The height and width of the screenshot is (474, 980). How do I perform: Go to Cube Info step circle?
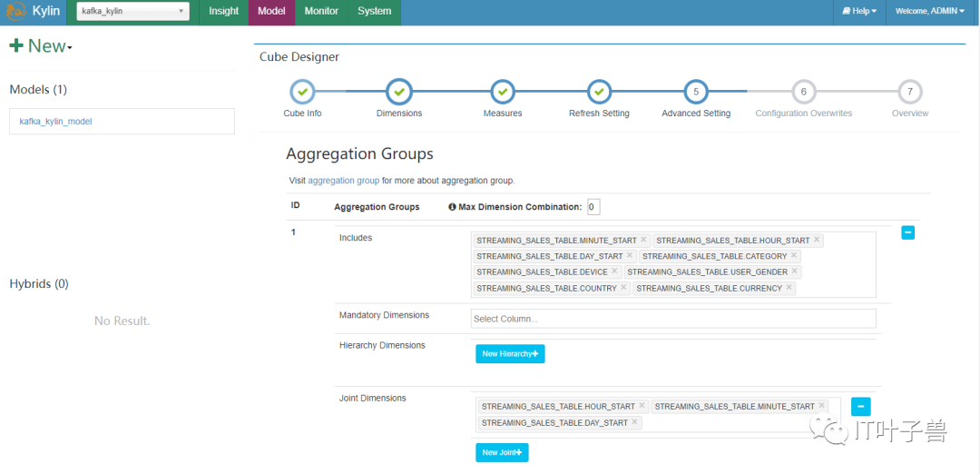(x=302, y=92)
